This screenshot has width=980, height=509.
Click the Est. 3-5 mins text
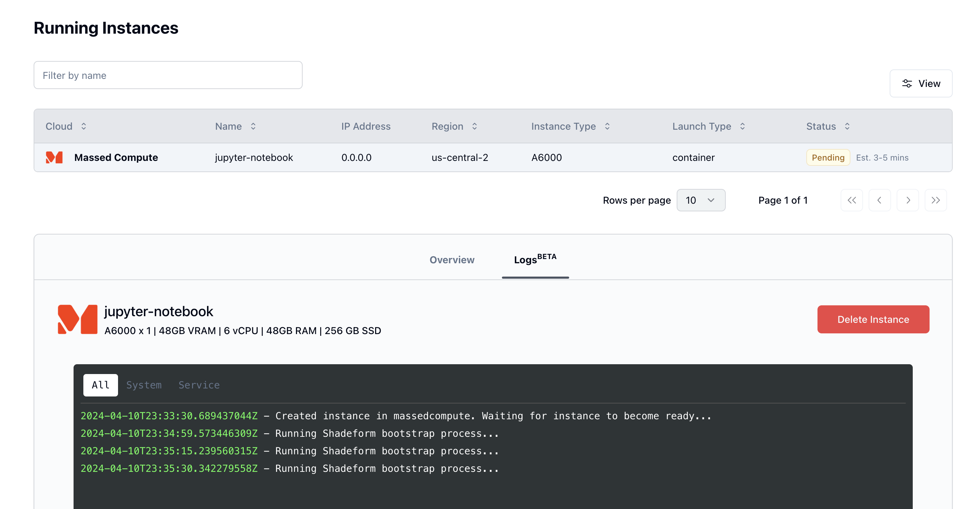coord(882,157)
